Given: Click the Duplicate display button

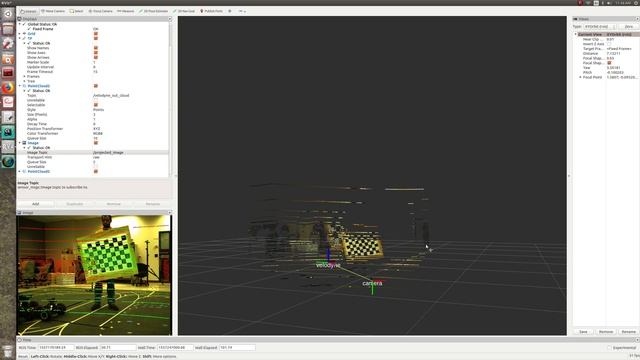Looking at the screenshot, I should (75, 204).
